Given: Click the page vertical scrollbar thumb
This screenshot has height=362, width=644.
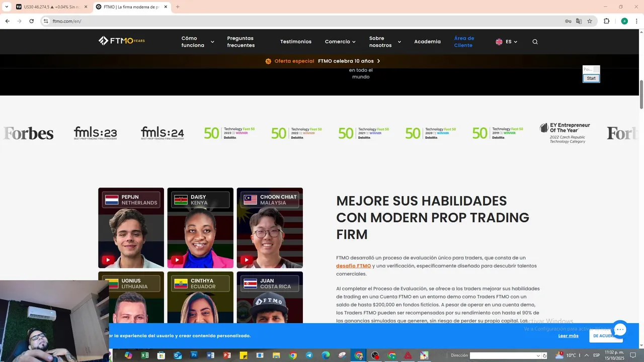Looking at the screenshot, I should (641, 94).
